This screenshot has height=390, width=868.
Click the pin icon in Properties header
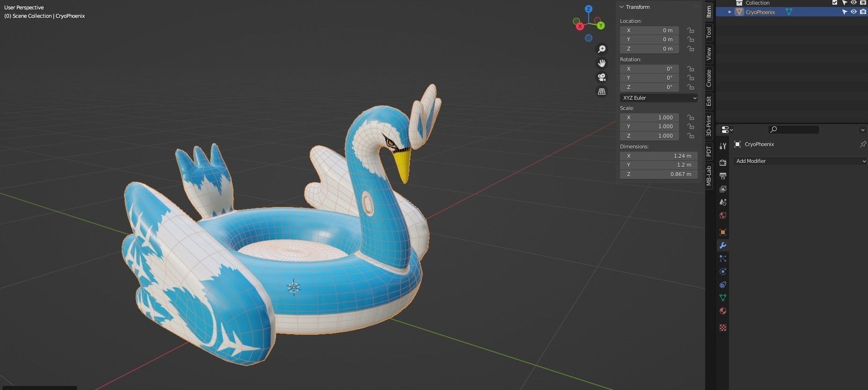click(863, 144)
